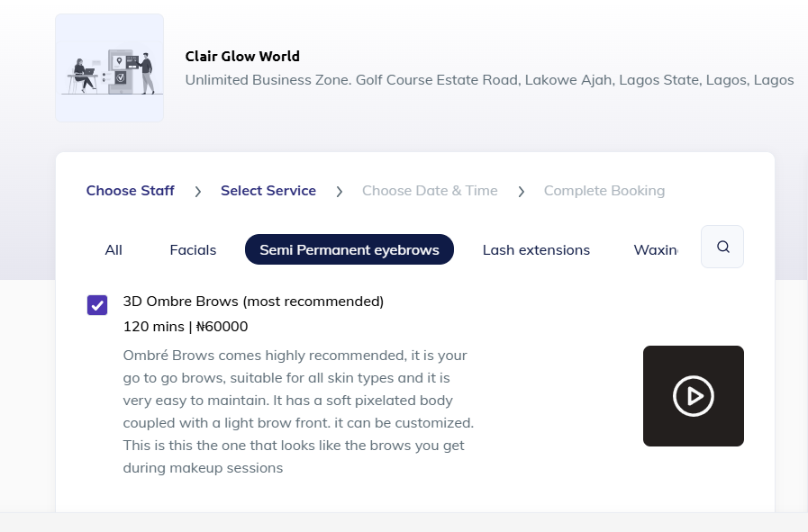Click the Clair Glow World logo illustration
Image resolution: width=808 pixels, height=532 pixels.
(109, 68)
